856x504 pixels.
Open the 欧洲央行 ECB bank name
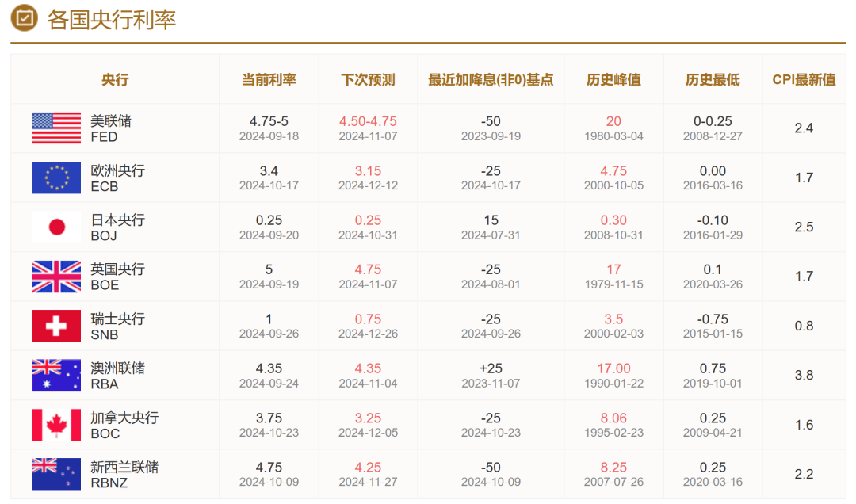(x=117, y=178)
